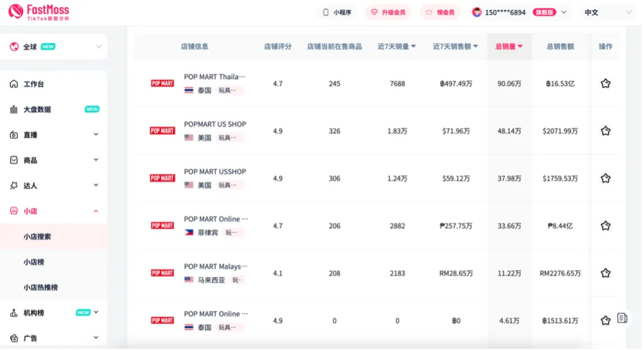644x350 pixels.
Task: Open the POP MART Thaila… shop name
Action: (x=215, y=77)
